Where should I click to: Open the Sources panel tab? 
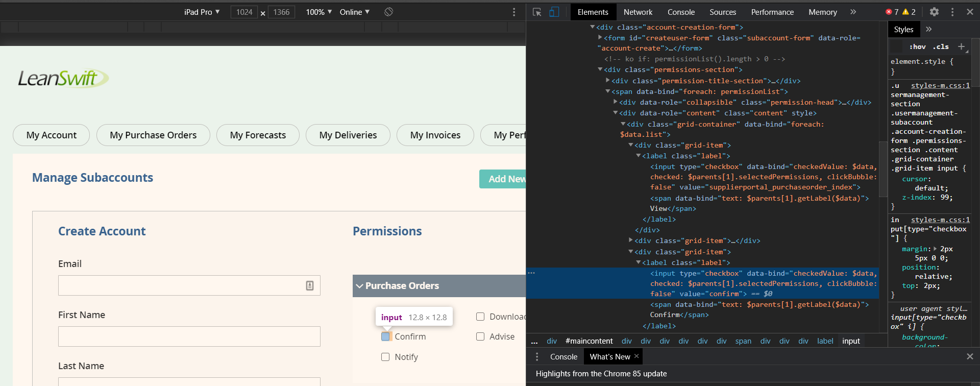tap(723, 12)
